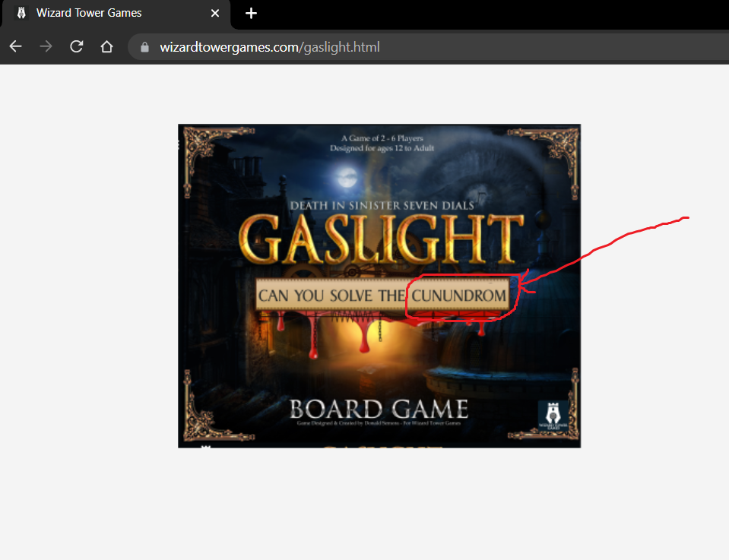Reload the current page
The width and height of the screenshot is (729, 560).
click(x=76, y=46)
